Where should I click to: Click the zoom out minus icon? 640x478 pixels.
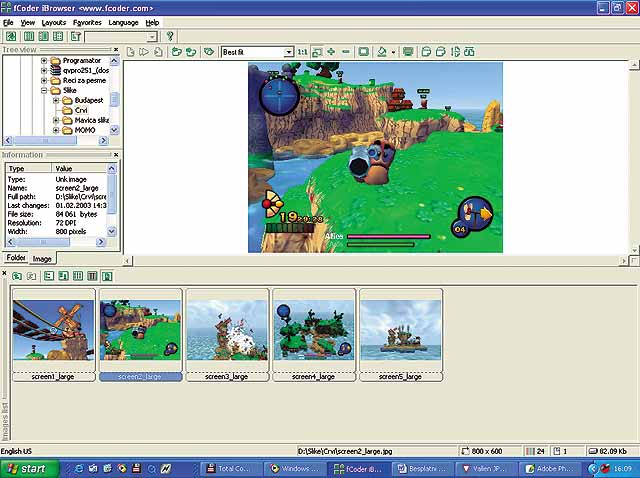[x=346, y=52]
